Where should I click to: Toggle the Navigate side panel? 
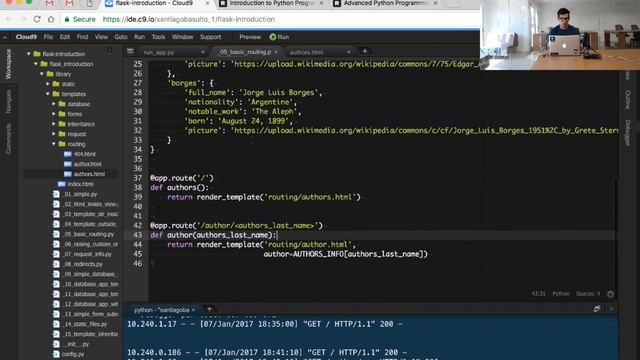(8, 101)
